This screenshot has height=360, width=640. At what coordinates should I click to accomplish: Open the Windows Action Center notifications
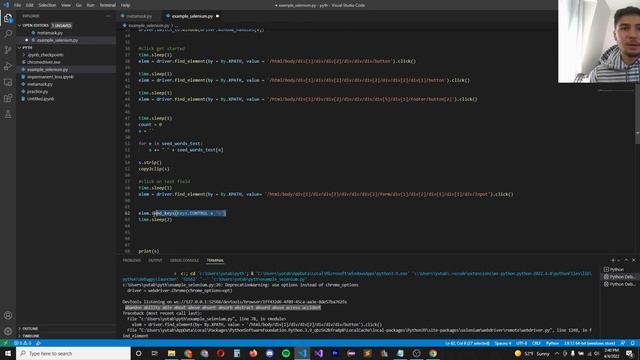(630, 353)
